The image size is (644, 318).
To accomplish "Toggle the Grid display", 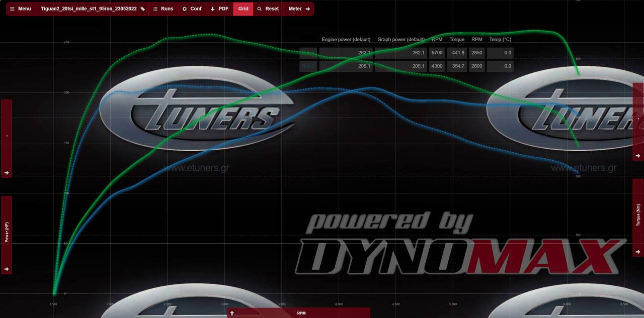I will coord(243,9).
